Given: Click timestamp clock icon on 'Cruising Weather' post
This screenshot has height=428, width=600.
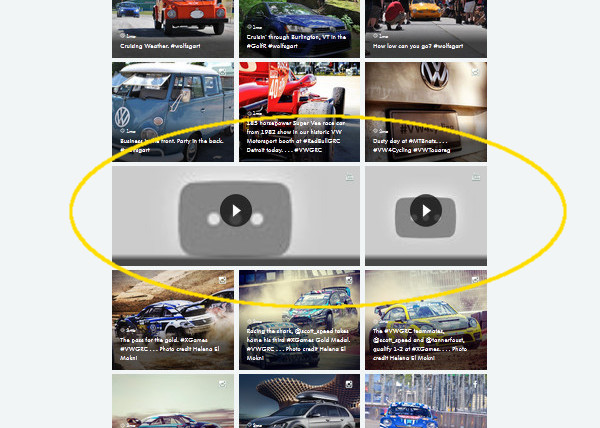Looking at the screenshot, I should click(123, 34).
